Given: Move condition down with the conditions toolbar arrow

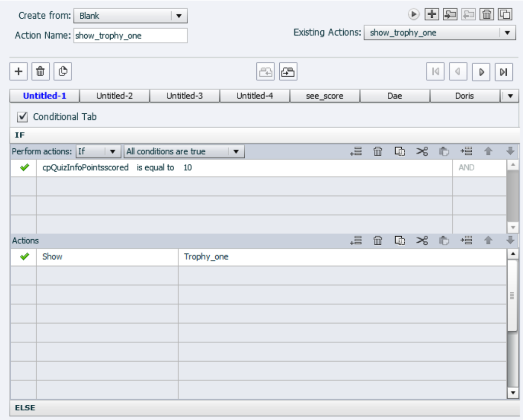Looking at the screenshot, I should pyautogui.click(x=510, y=151).
